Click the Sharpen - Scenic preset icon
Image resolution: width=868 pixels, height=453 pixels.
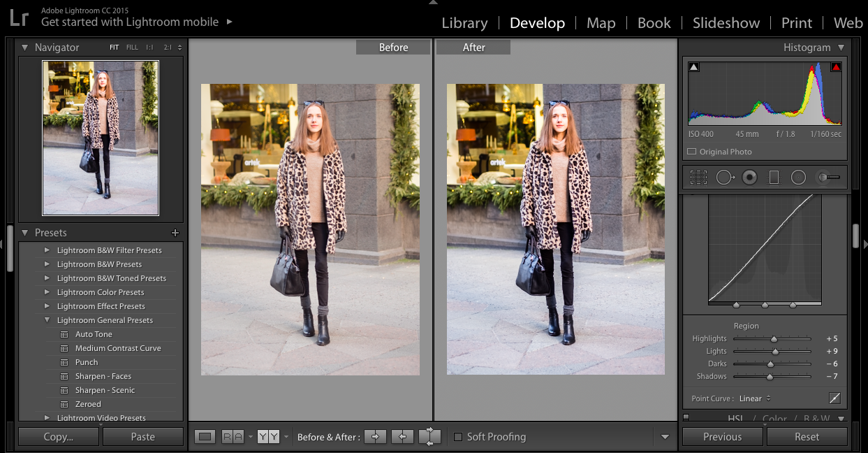coord(64,390)
